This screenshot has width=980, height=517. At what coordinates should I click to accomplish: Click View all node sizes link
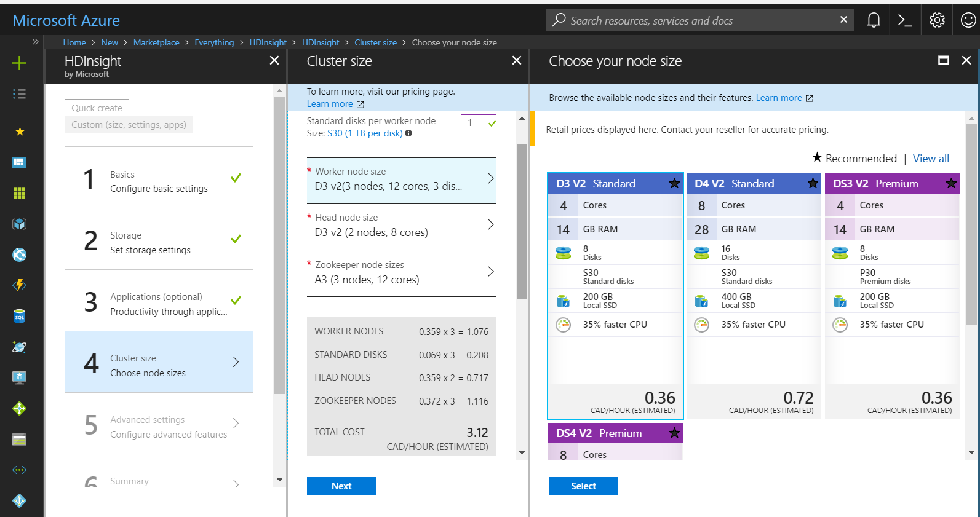click(x=931, y=159)
